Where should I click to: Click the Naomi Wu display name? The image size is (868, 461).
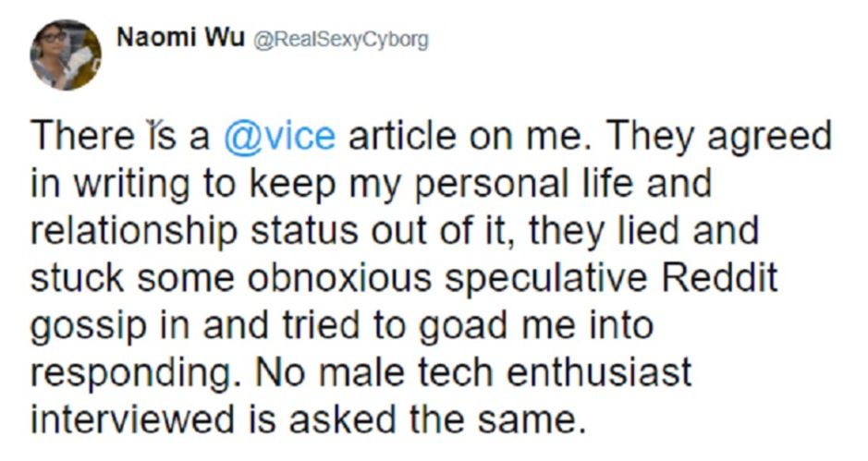180,38
